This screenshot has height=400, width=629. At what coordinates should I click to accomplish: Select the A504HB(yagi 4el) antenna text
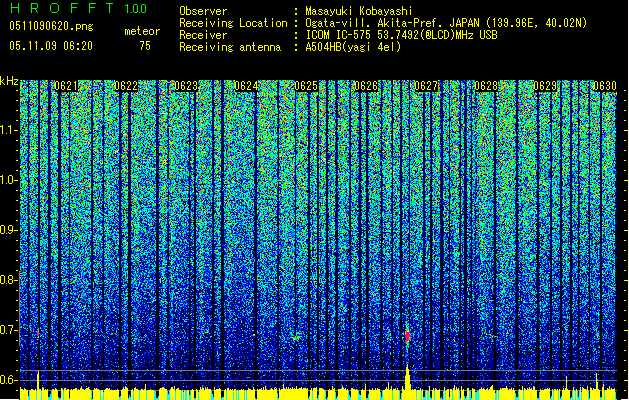(x=353, y=47)
